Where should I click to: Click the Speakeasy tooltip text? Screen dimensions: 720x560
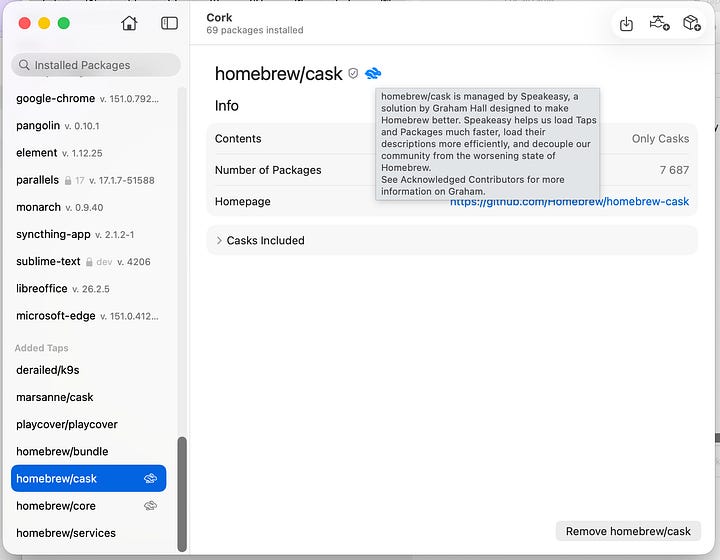point(488,144)
